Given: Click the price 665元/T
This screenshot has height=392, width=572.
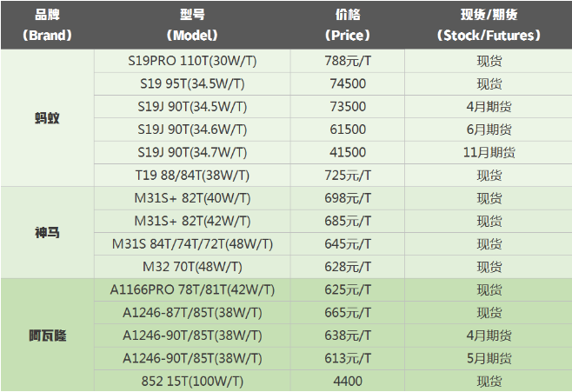Looking at the screenshot, I should point(348,313).
